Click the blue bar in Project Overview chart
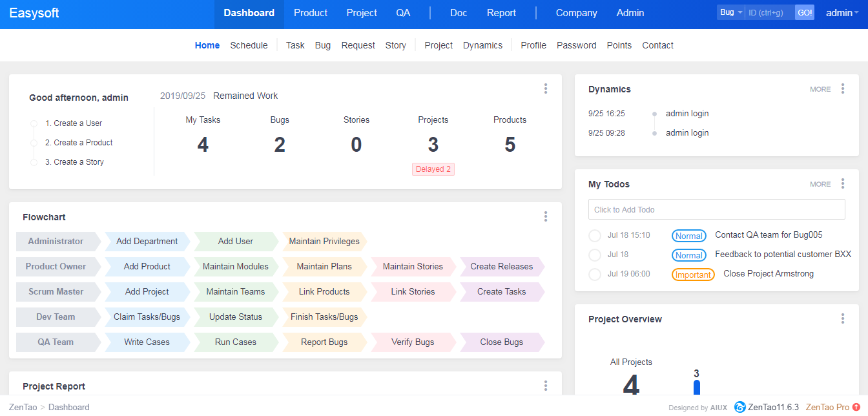 [x=697, y=387]
